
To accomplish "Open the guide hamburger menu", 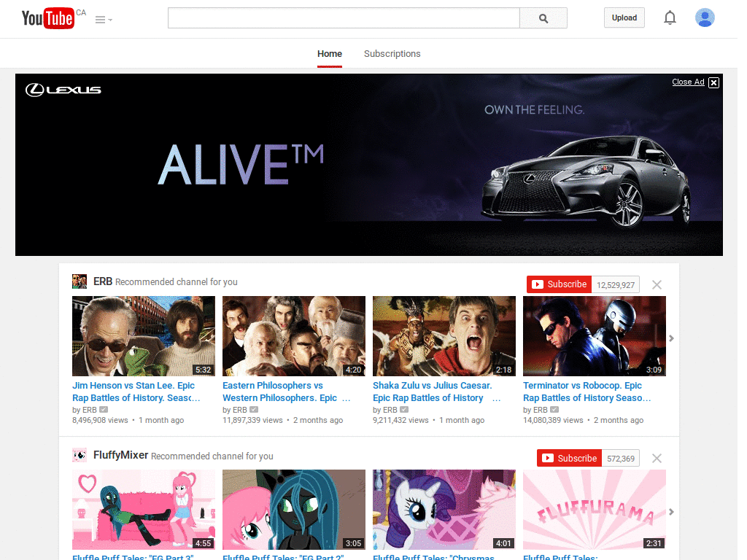I will coord(104,20).
